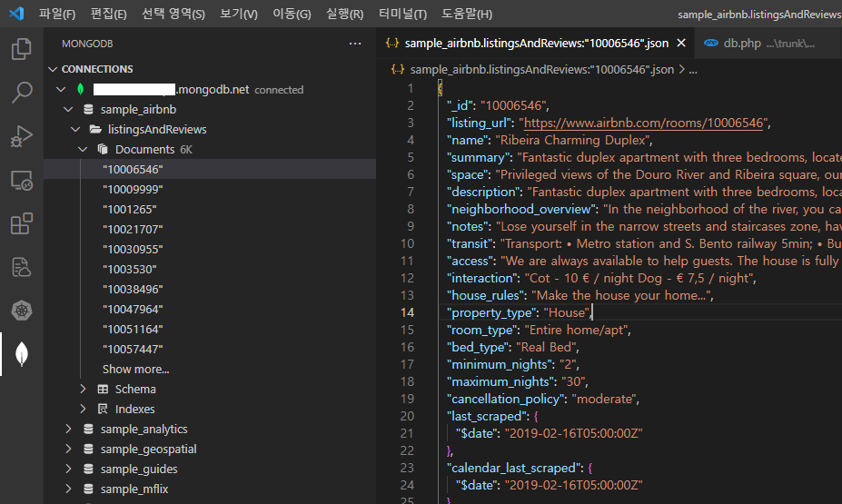Expand the sample_geospatial database
Viewport: 842px width, 504px height.
click(68, 449)
